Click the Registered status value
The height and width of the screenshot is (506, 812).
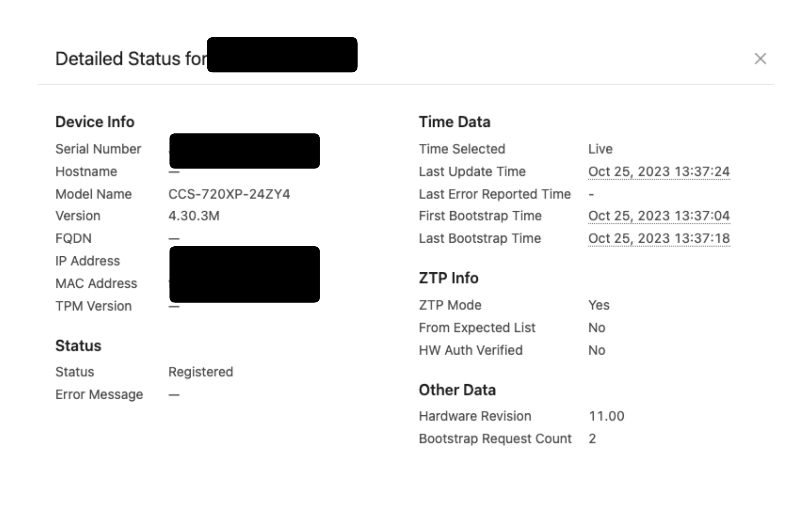200,372
